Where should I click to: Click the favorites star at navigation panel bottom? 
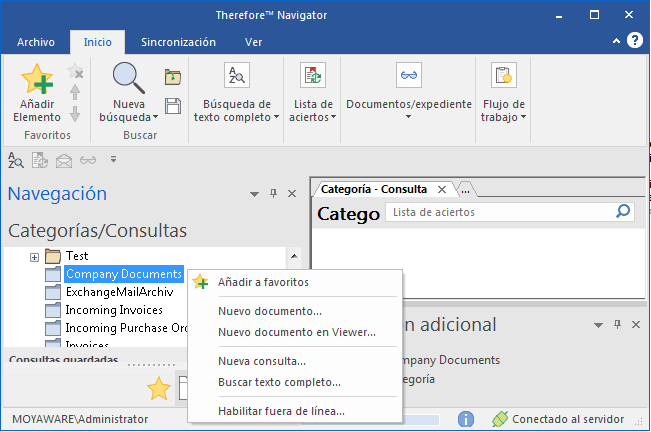tap(158, 389)
